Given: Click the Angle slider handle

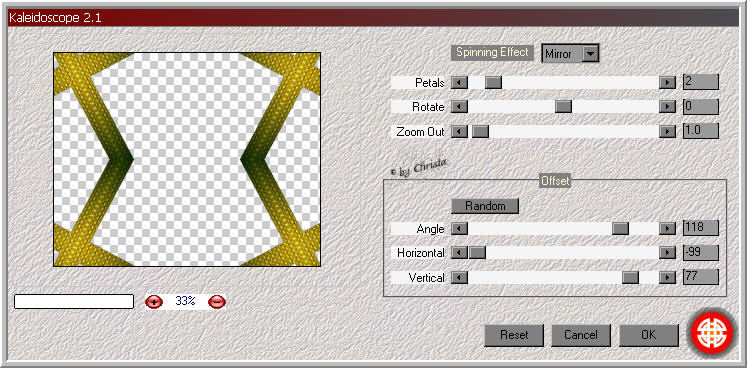Looking at the screenshot, I should tap(620, 229).
